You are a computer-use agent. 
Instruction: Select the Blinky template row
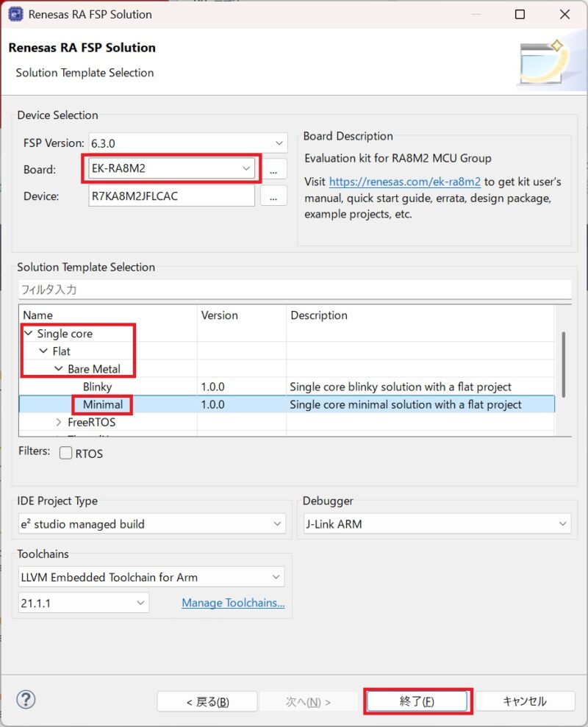click(97, 387)
